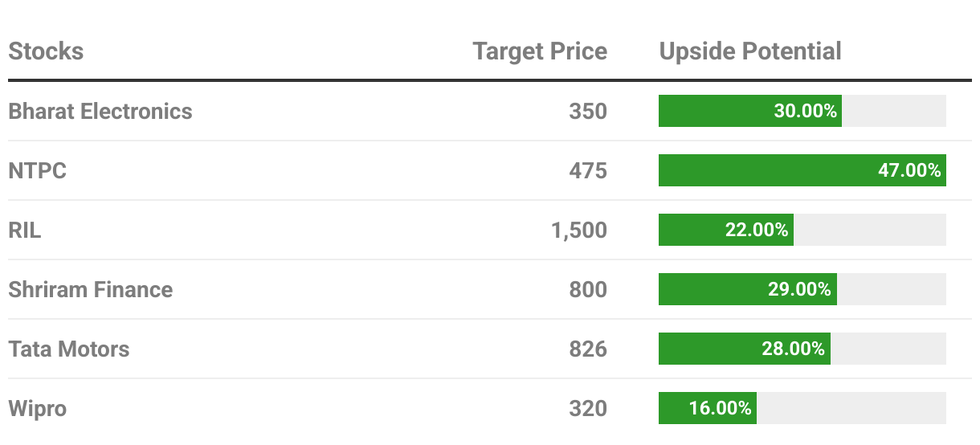The image size is (980, 445).
Task: Click the Tata Motors stock name
Action: click(x=69, y=349)
